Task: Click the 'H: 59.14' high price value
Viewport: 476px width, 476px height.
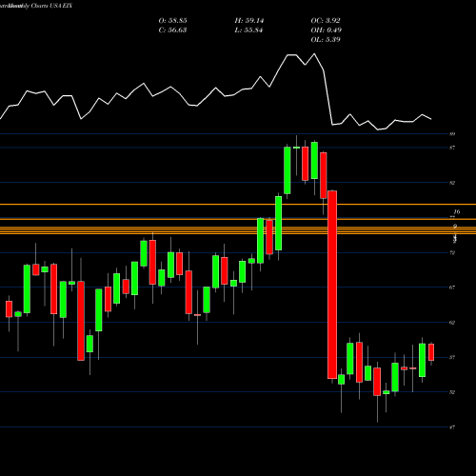Action: pos(249,21)
